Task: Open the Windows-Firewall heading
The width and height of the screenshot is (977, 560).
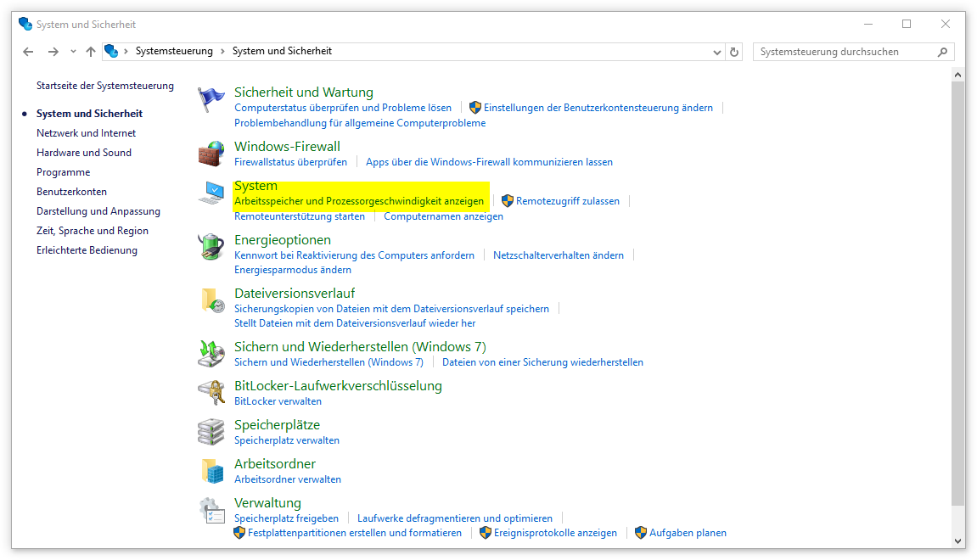Action: click(x=287, y=147)
